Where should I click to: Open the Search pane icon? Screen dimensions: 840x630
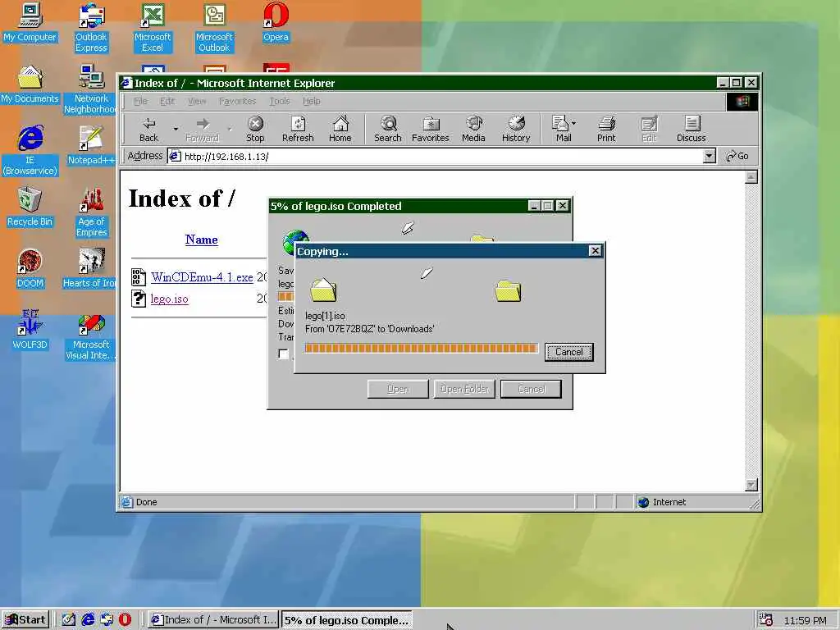click(388, 129)
